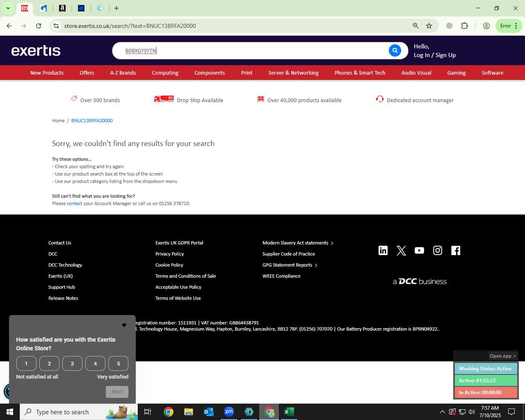Click the Windows taskbar search box
525x420 pixels.
79,412
